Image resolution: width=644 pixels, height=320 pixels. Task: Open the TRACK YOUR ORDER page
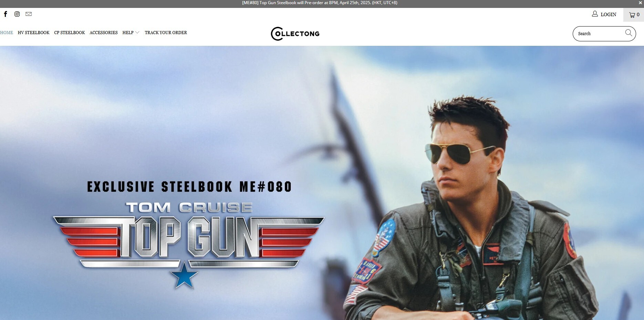click(166, 33)
